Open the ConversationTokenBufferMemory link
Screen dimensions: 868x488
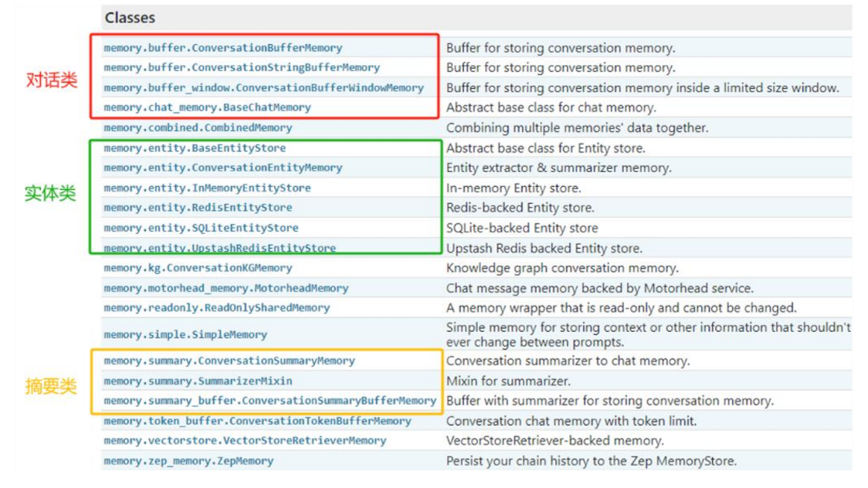point(257,421)
